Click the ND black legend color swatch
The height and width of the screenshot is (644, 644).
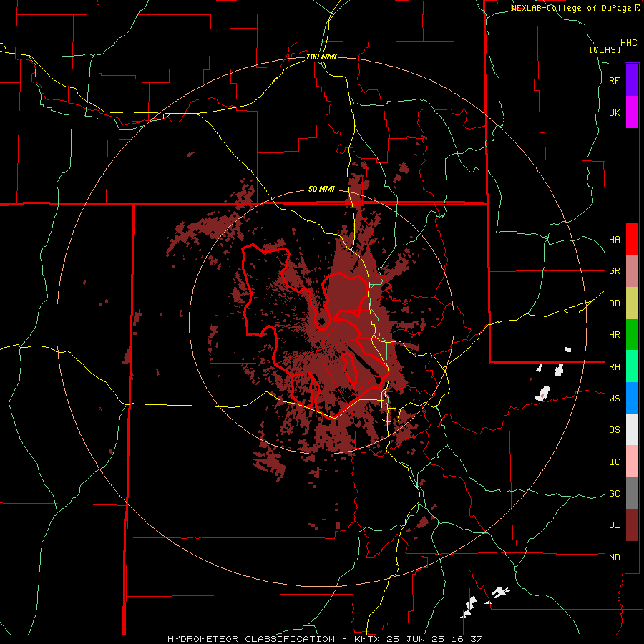pos(632,557)
